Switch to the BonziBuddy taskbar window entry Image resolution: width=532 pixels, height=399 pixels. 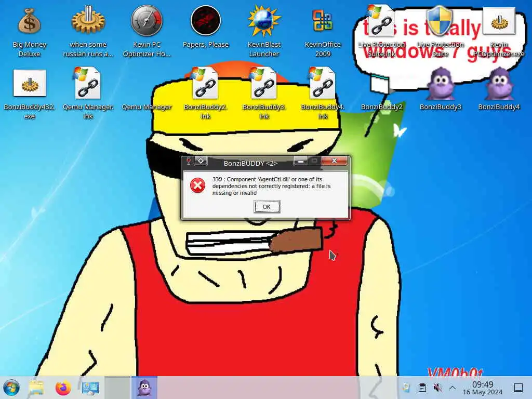click(x=144, y=388)
